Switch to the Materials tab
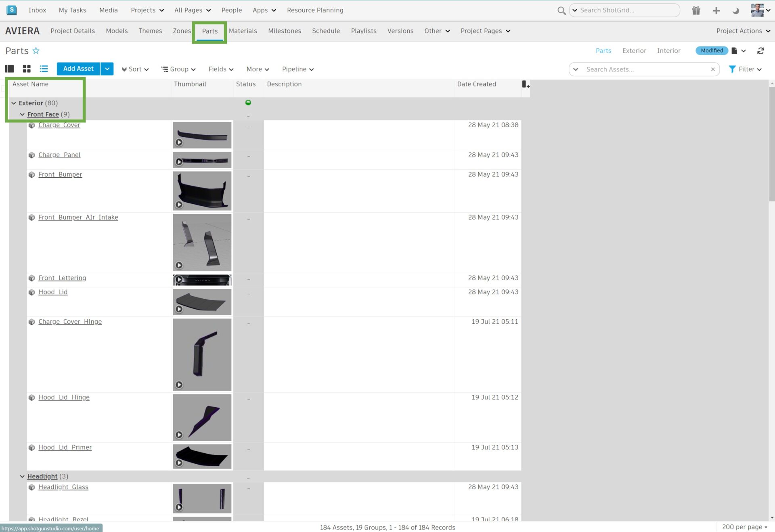Screen dimensions: 775x532 [243, 31]
